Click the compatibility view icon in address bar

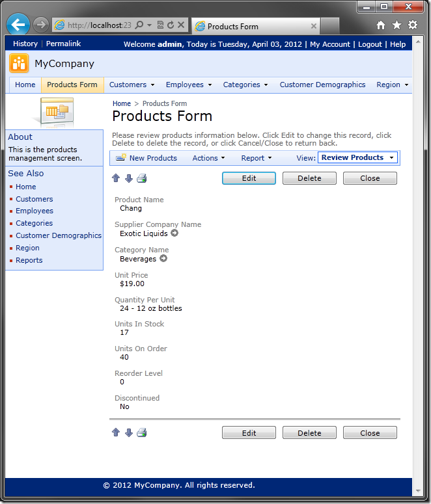pyautogui.click(x=160, y=25)
